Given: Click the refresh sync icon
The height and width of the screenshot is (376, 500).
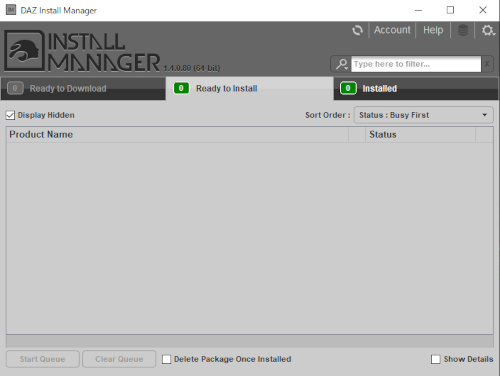Looking at the screenshot, I should (357, 30).
